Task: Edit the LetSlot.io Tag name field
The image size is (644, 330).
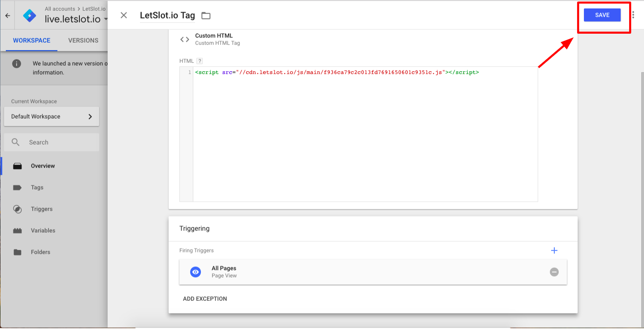Action: tap(167, 15)
